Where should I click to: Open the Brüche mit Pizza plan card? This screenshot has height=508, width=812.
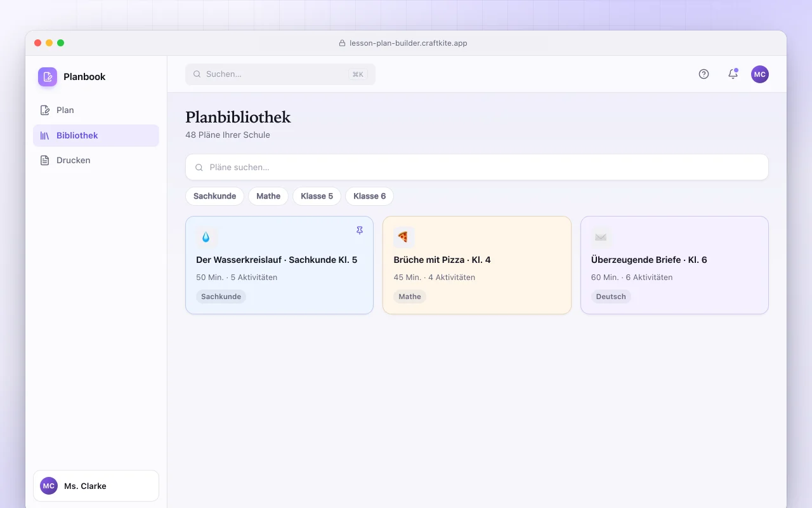point(477,265)
